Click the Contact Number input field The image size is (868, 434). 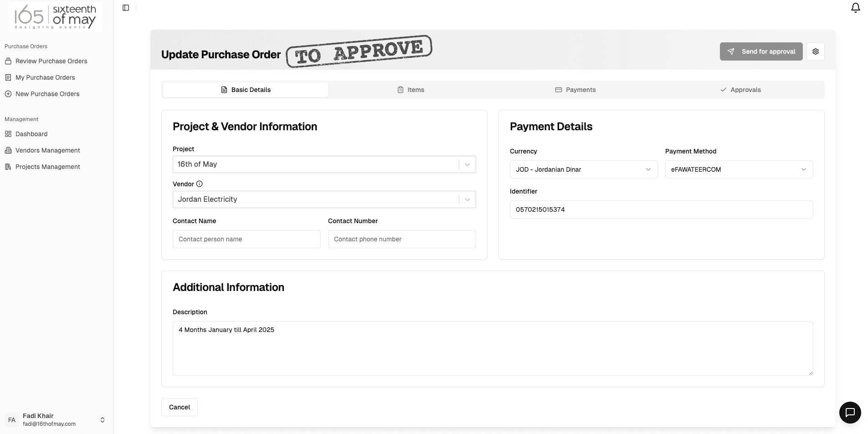tap(402, 239)
